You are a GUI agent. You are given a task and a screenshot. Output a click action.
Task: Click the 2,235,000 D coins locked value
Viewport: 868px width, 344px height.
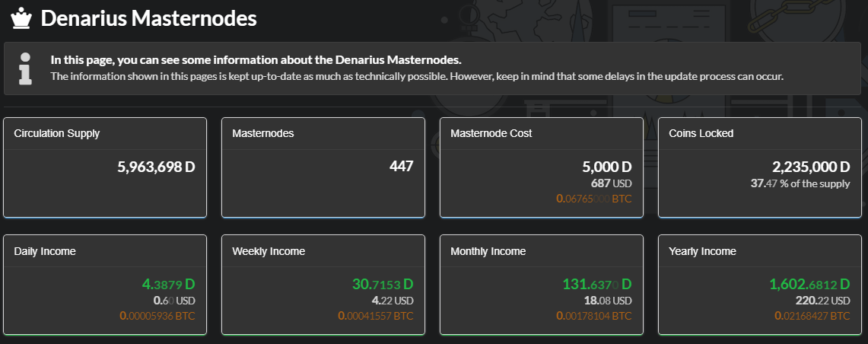[x=811, y=167]
